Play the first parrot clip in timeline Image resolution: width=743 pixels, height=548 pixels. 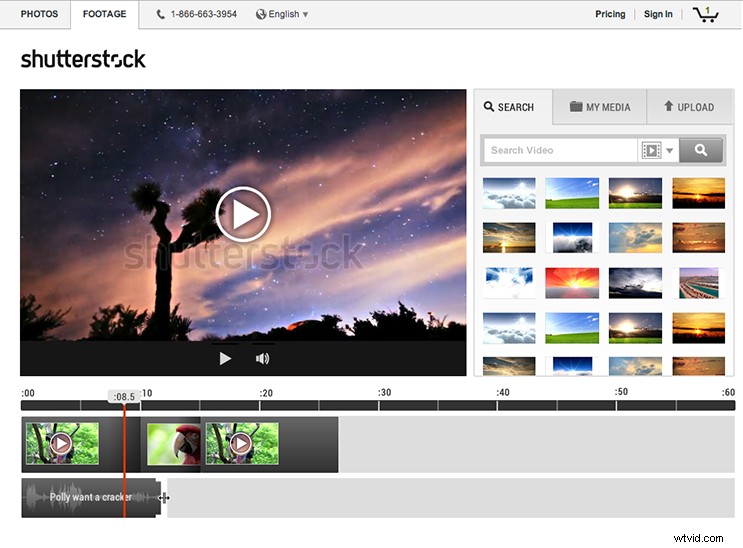pos(61,443)
